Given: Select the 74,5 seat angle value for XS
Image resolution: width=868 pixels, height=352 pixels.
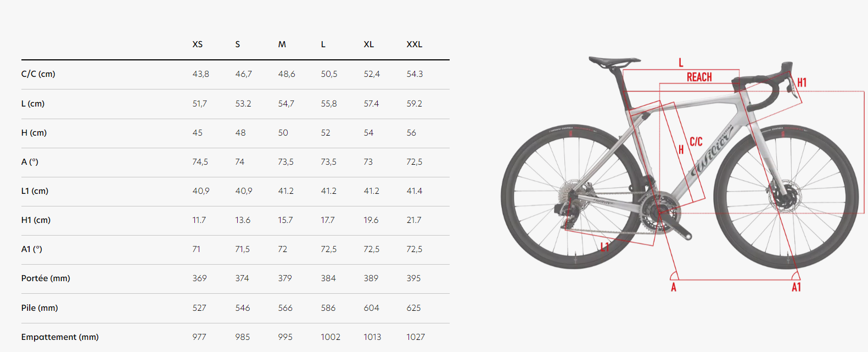Looking at the screenshot, I should click(x=200, y=162).
